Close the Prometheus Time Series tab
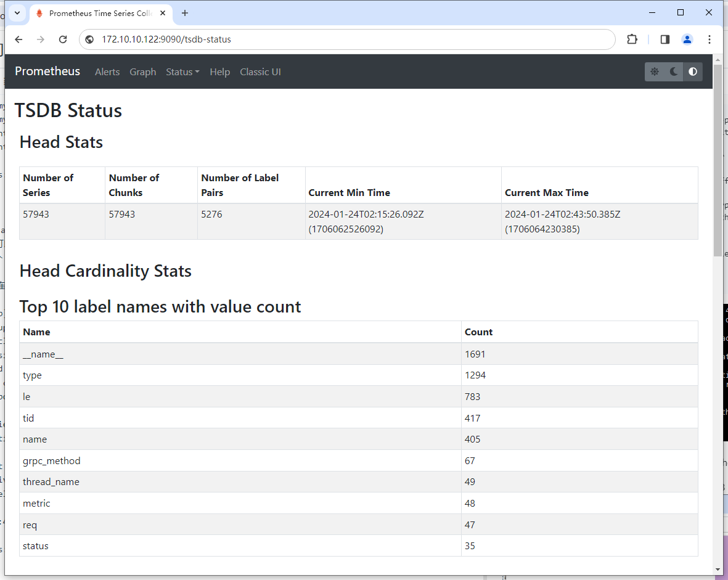Viewport: 728px width, 580px height. tap(163, 13)
